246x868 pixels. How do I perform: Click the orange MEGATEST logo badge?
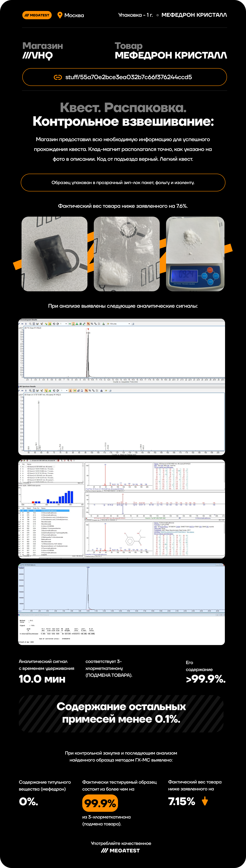tap(37, 15)
